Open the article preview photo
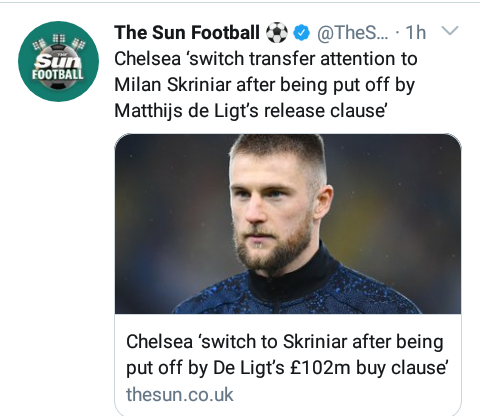The width and height of the screenshot is (480, 416). coord(288,224)
